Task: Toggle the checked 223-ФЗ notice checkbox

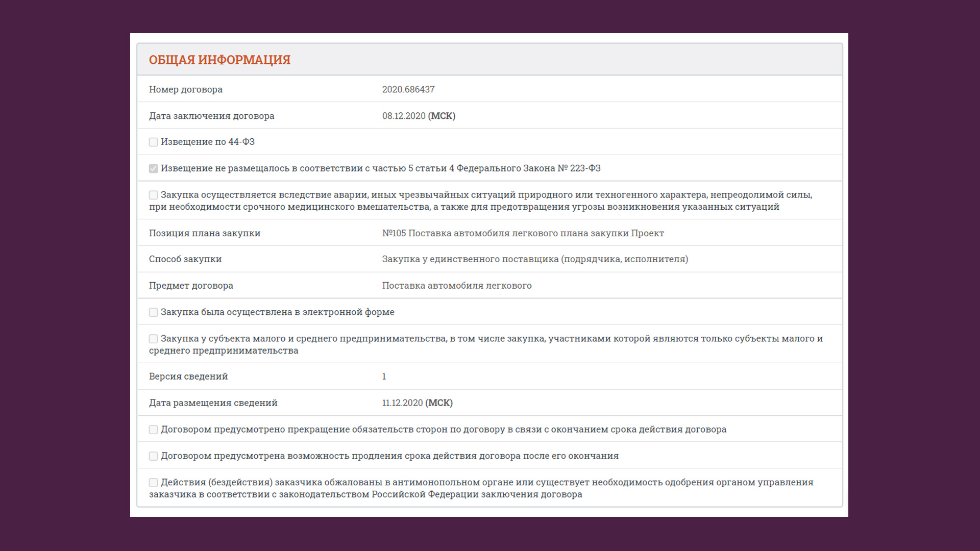Action: pos(153,168)
